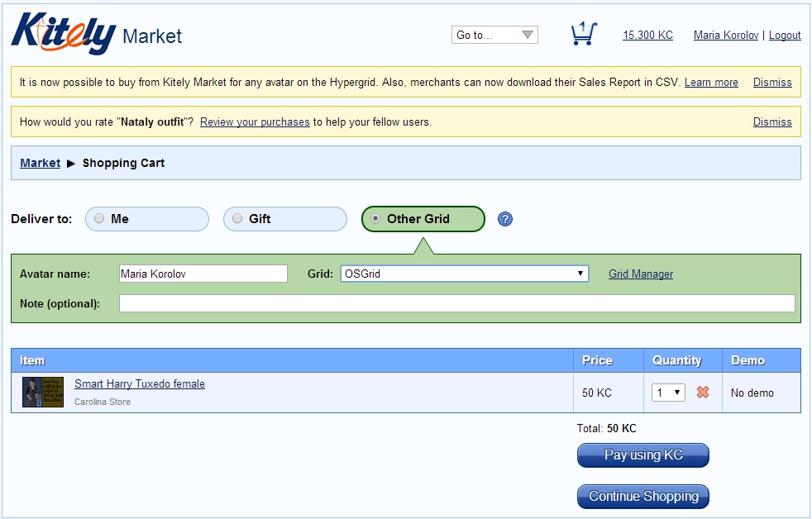Image resolution: width=812 pixels, height=519 pixels.
Task: Open the Quantity dropdown for the tuxedo
Action: pyautogui.click(x=668, y=393)
